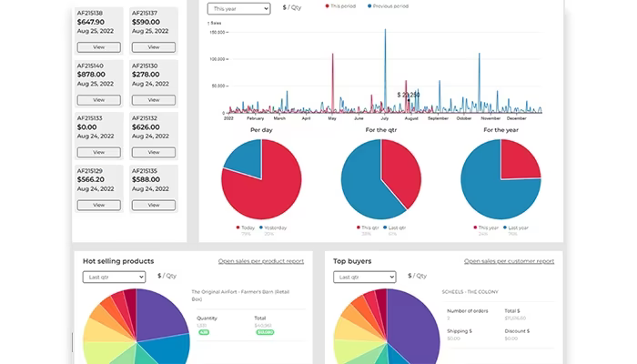The height and width of the screenshot is (364, 637).
Task: View order AF215135
Action: coord(154,205)
